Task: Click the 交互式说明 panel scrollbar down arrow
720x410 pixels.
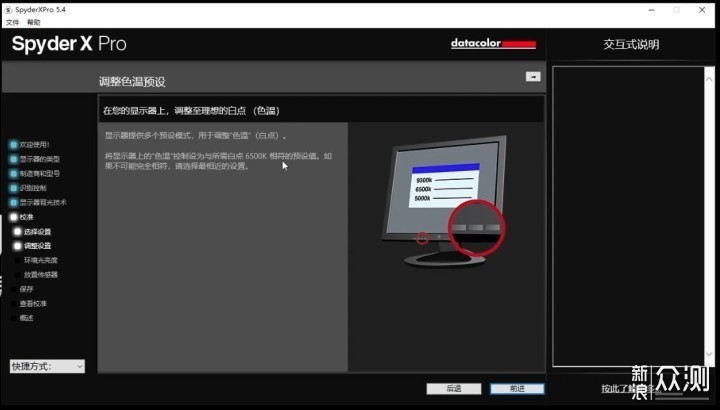Action: 709,354
